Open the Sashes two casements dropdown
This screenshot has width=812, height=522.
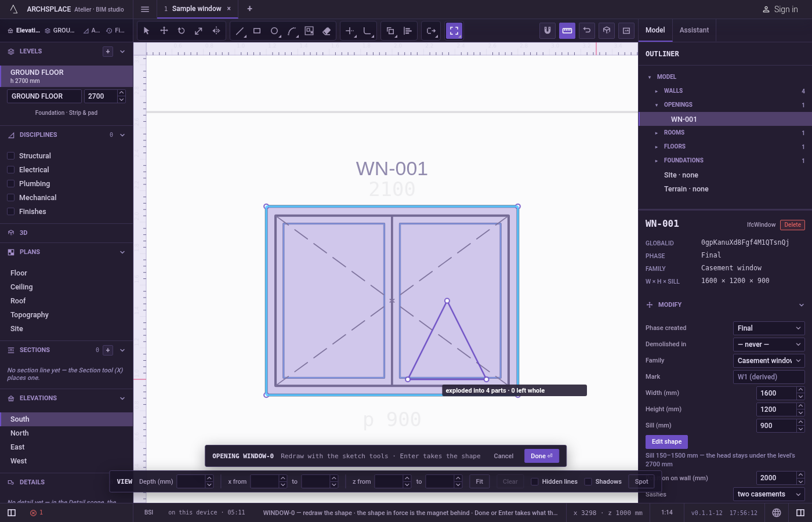(769, 494)
